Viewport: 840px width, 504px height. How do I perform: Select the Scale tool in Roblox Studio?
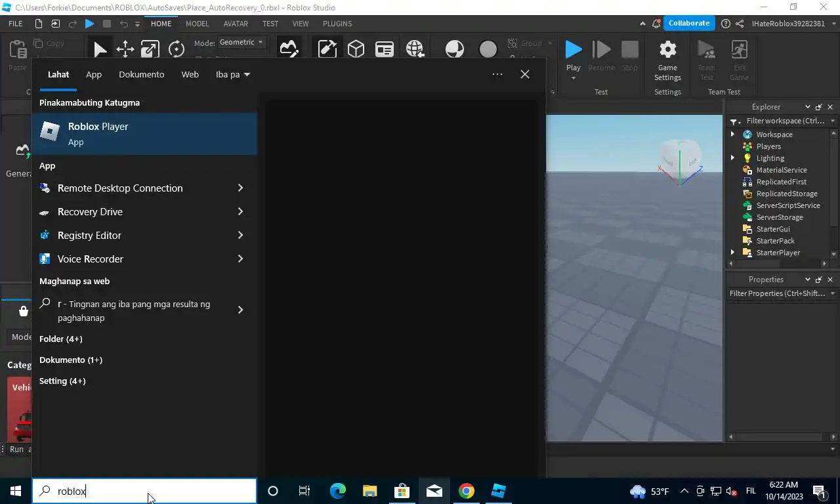(x=150, y=50)
